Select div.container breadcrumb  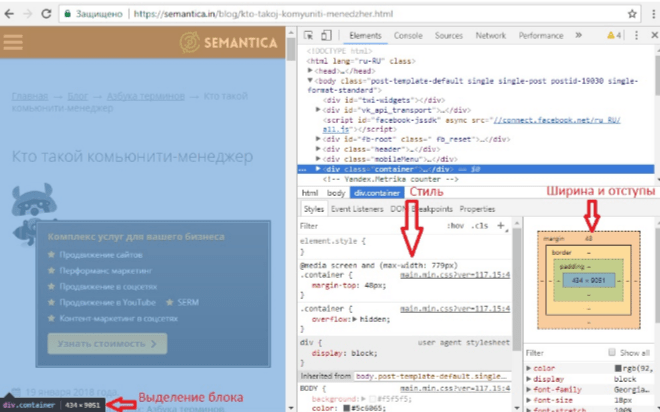coord(377,193)
